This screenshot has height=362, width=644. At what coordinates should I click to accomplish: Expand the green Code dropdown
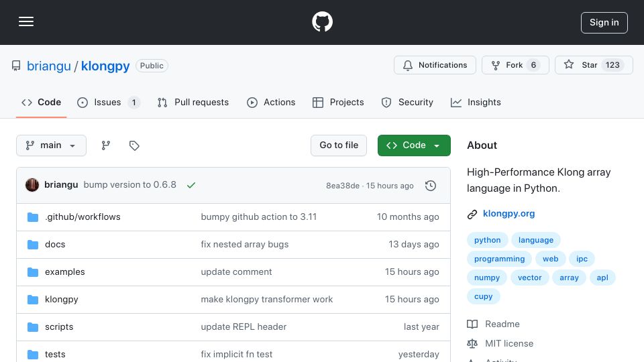click(x=414, y=145)
